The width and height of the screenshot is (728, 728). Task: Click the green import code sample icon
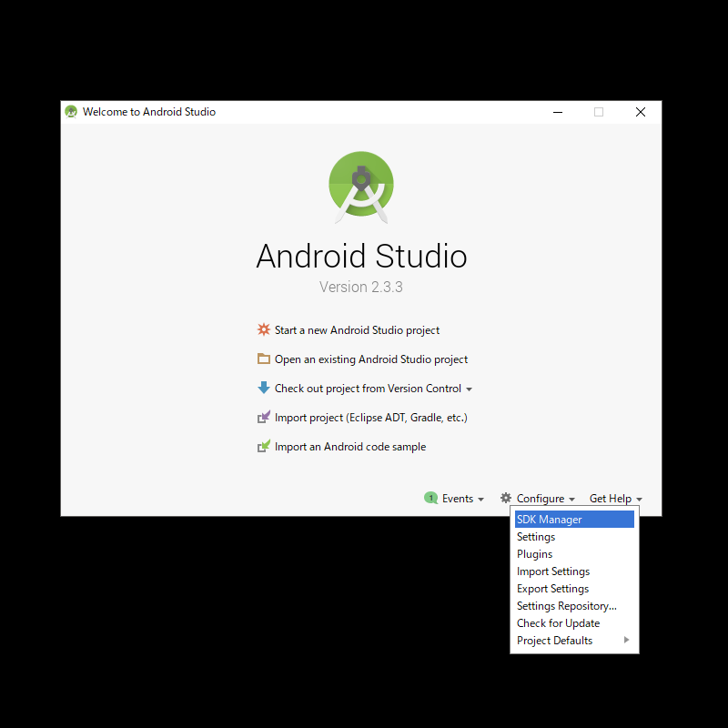coord(264,446)
